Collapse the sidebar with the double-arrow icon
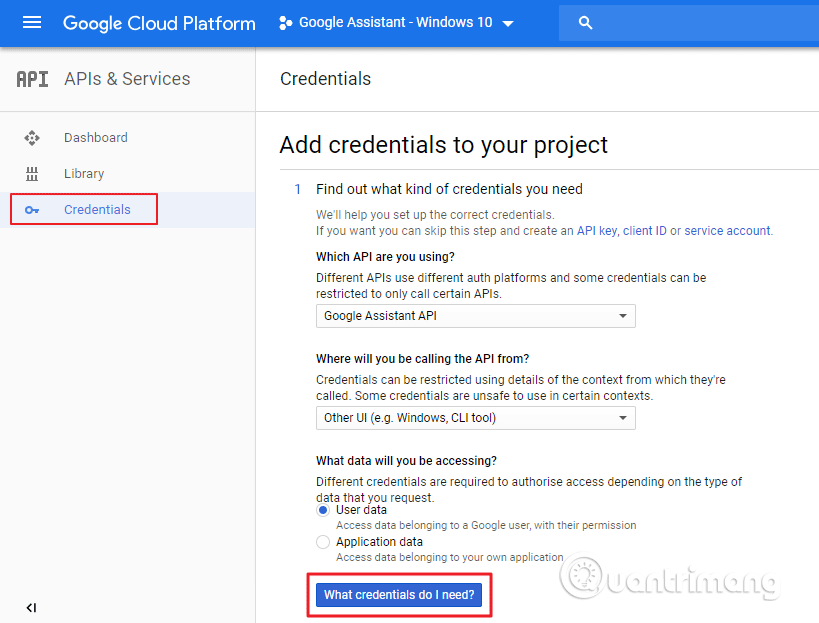Image resolution: width=819 pixels, height=623 pixels. click(x=31, y=607)
